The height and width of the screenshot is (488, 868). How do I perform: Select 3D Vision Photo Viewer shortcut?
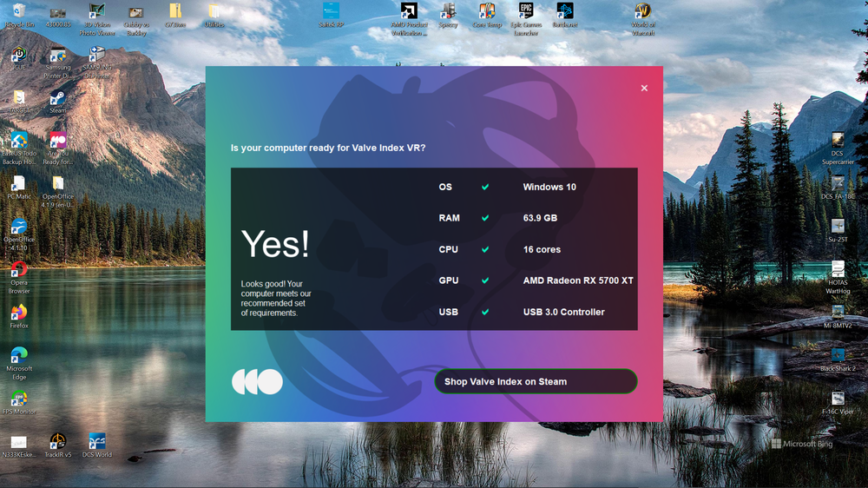pyautogui.click(x=97, y=19)
